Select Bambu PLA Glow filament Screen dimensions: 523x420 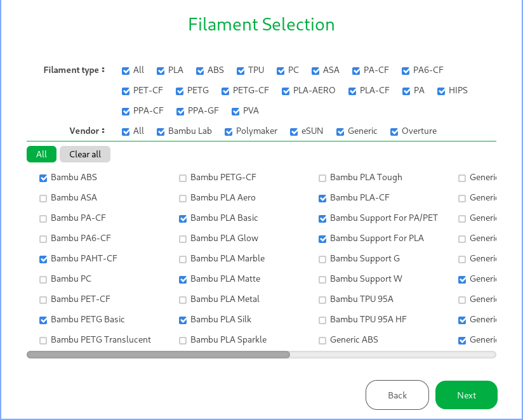click(183, 239)
